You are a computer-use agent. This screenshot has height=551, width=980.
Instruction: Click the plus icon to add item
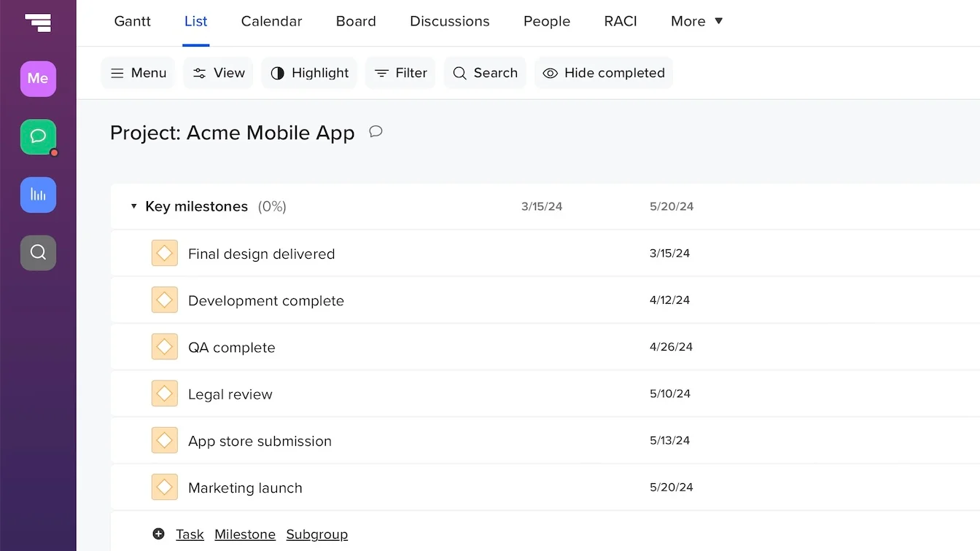158,534
